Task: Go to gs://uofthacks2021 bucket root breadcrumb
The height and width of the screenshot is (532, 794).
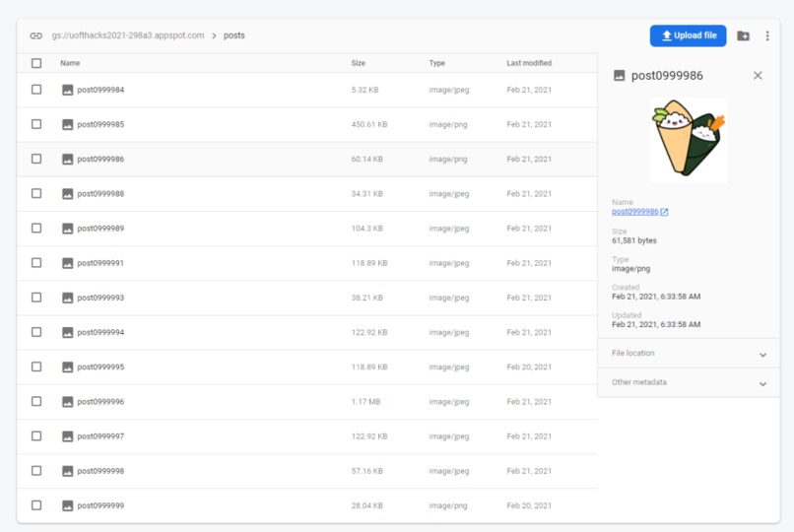Action: [x=128, y=35]
